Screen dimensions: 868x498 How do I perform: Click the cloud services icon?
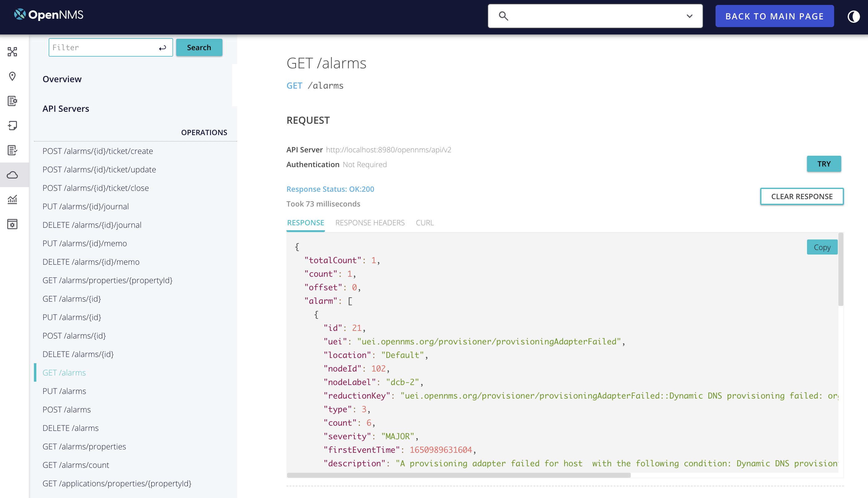(x=13, y=175)
